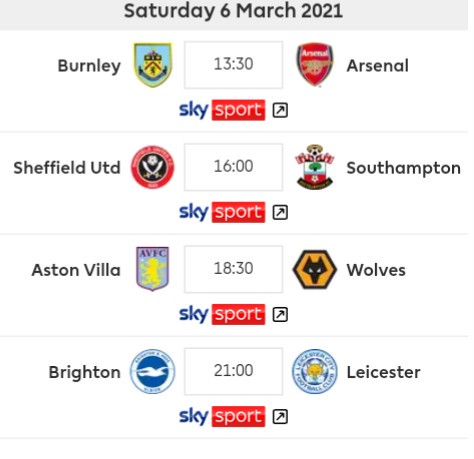Screen dimensions: 474x459
Task: Open the 13:30 kick-off time box
Action: 233,65
